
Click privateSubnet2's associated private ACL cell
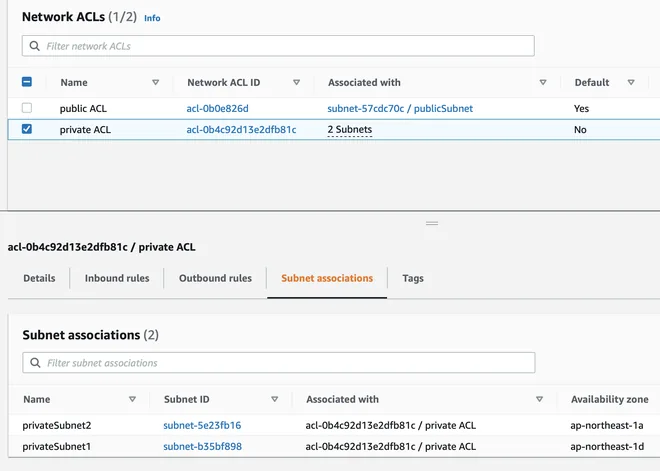pyautogui.click(x=391, y=426)
